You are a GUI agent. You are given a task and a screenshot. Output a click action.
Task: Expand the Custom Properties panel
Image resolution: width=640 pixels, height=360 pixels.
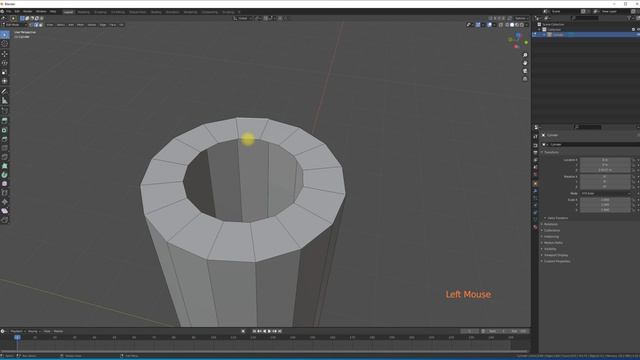(556, 261)
